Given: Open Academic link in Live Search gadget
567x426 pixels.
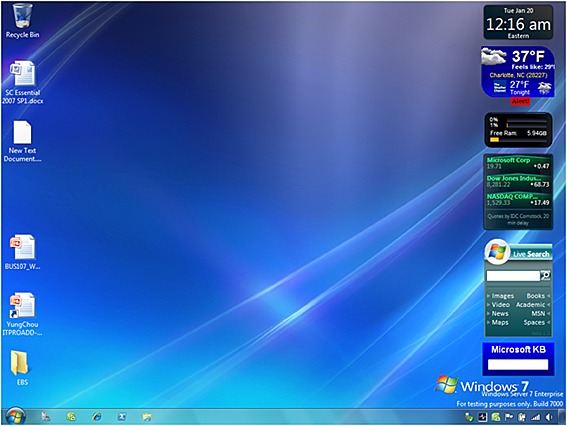Looking at the screenshot, I should 530,305.
